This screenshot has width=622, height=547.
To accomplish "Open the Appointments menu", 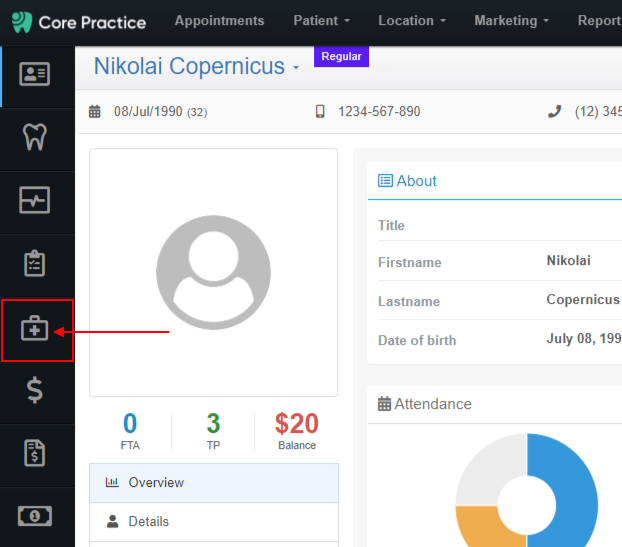I will pyautogui.click(x=219, y=21).
